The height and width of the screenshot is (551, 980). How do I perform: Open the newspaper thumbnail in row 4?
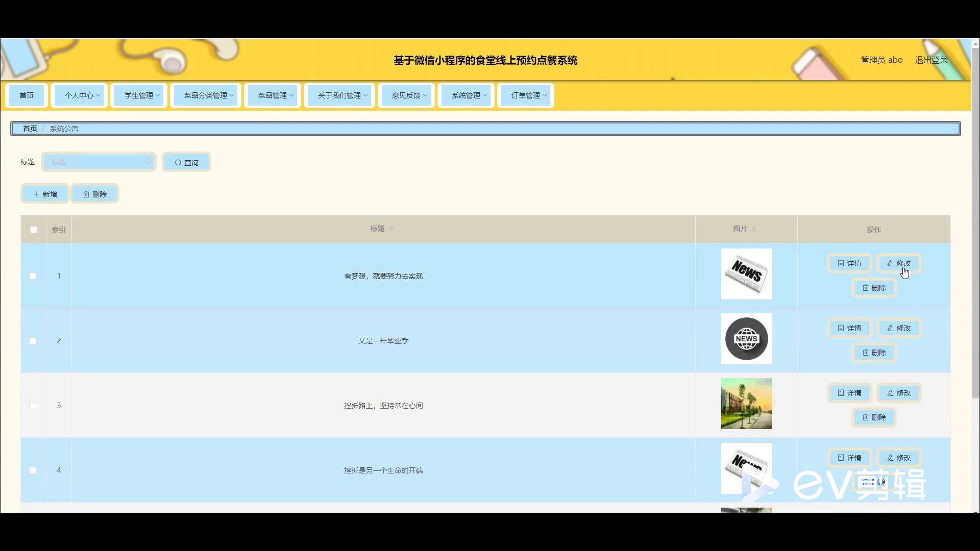point(746,468)
